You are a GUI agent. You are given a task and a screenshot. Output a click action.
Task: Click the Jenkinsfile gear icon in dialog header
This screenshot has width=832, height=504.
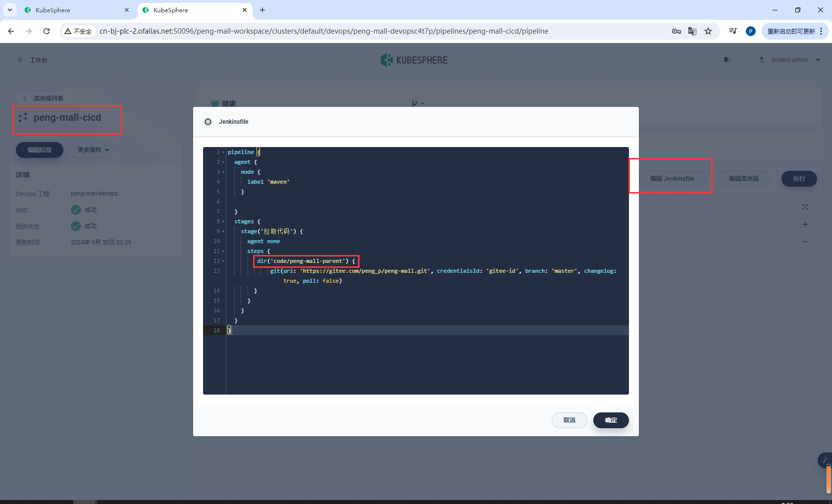click(208, 122)
